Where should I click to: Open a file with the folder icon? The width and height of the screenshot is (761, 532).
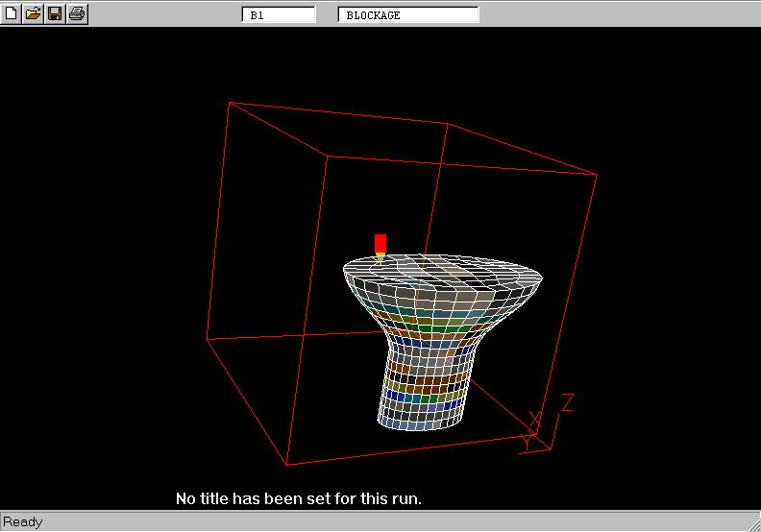coord(34,14)
